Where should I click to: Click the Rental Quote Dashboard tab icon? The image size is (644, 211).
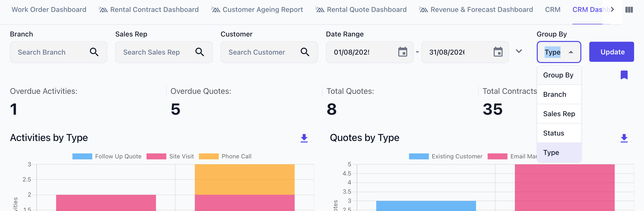(x=320, y=9)
